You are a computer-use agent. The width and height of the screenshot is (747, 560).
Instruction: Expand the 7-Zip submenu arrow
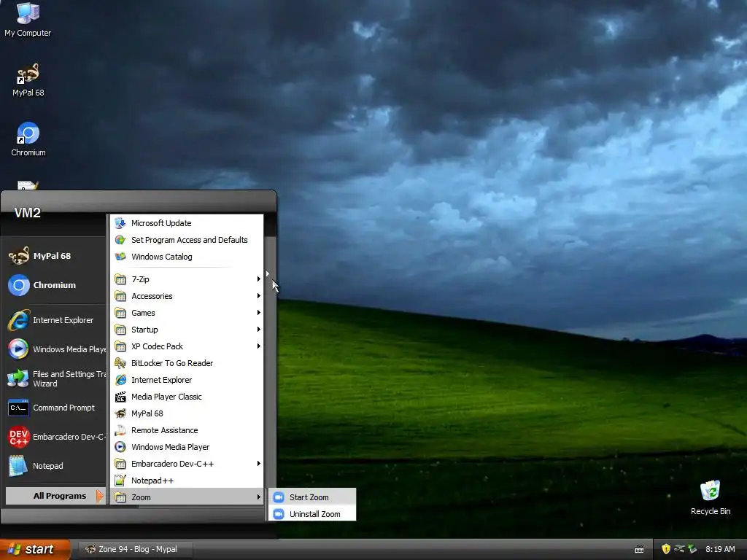tap(259, 279)
